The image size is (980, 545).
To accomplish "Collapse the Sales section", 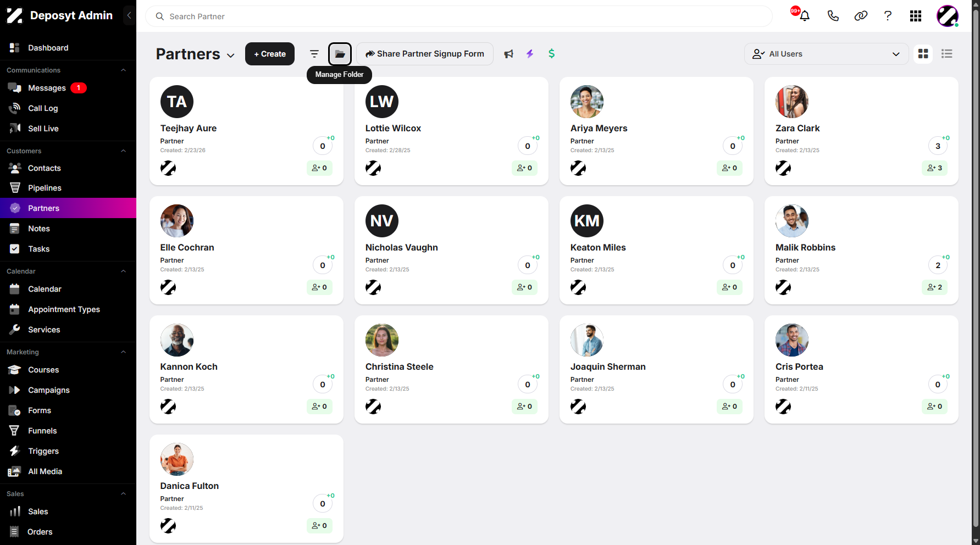I will point(124,494).
